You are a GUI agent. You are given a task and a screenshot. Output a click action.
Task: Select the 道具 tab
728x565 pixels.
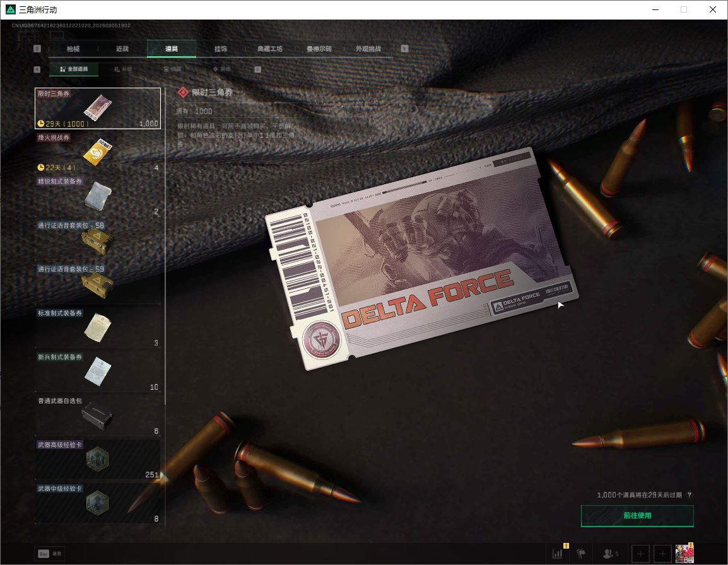click(172, 49)
